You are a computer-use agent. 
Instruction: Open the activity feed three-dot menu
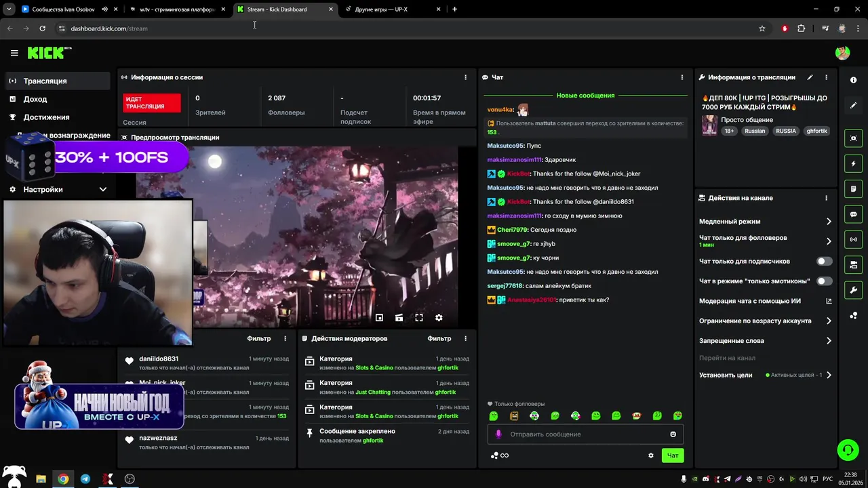click(285, 338)
